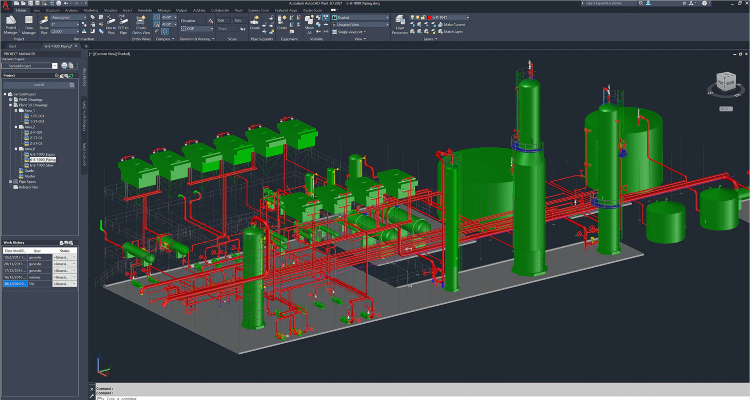The width and height of the screenshot is (750, 400).
Task: Open the Start drawing tab
Action: pyautogui.click(x=14, y=46)
